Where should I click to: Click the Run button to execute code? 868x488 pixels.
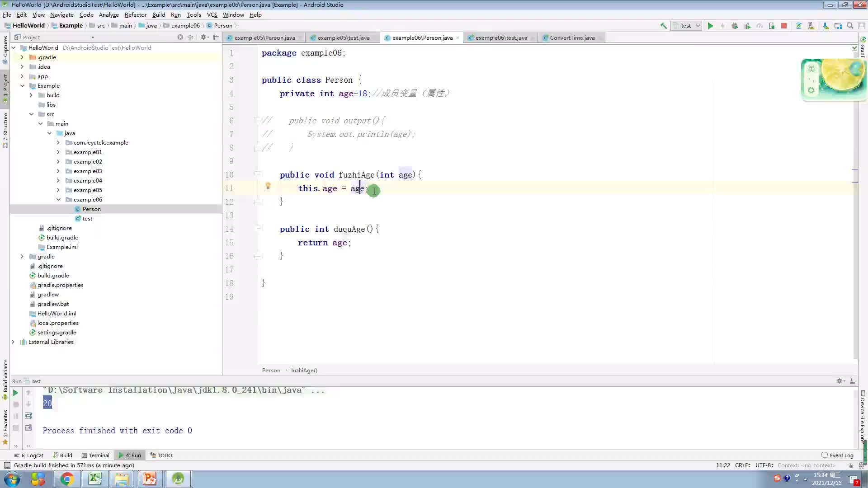point(710,26)
